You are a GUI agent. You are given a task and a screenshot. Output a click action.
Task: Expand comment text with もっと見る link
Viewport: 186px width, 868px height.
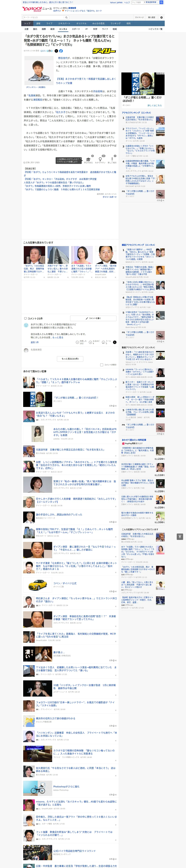[x=57, y=337]
